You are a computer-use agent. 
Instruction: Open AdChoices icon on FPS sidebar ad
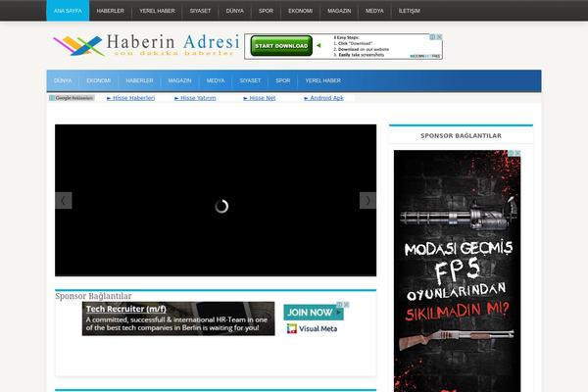511,153
